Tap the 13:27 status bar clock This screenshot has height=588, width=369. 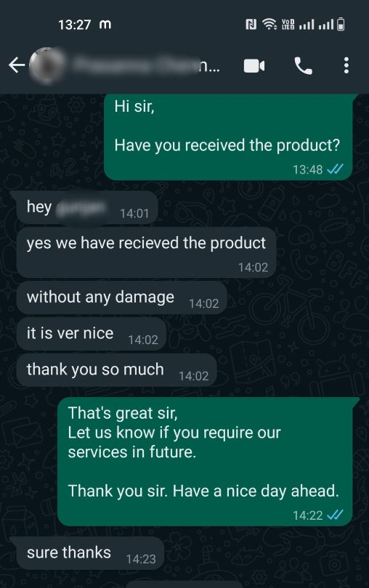[74, 25]
